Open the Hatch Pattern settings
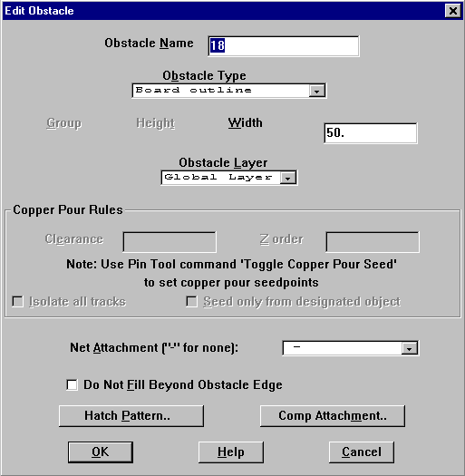This screenshot has height=476, width=465. pyautogui.click(x=131, y=416)
